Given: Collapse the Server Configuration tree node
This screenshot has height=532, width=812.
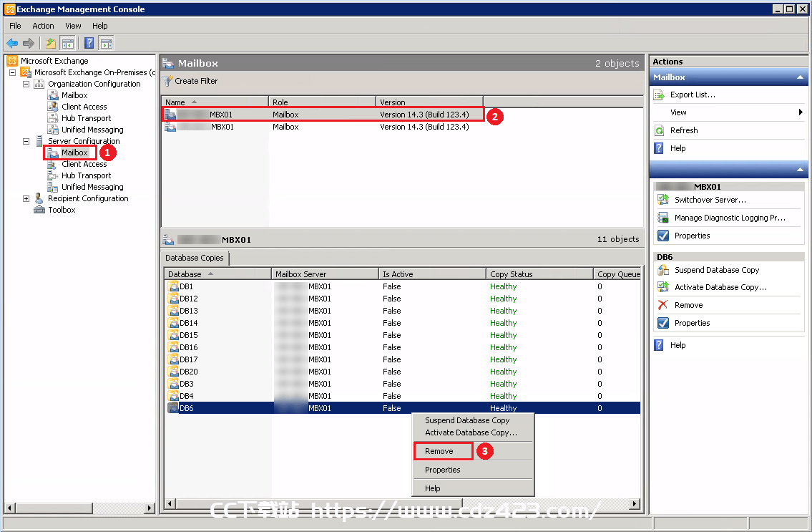Looking at the screenshot, I should [x=26, y=141].
